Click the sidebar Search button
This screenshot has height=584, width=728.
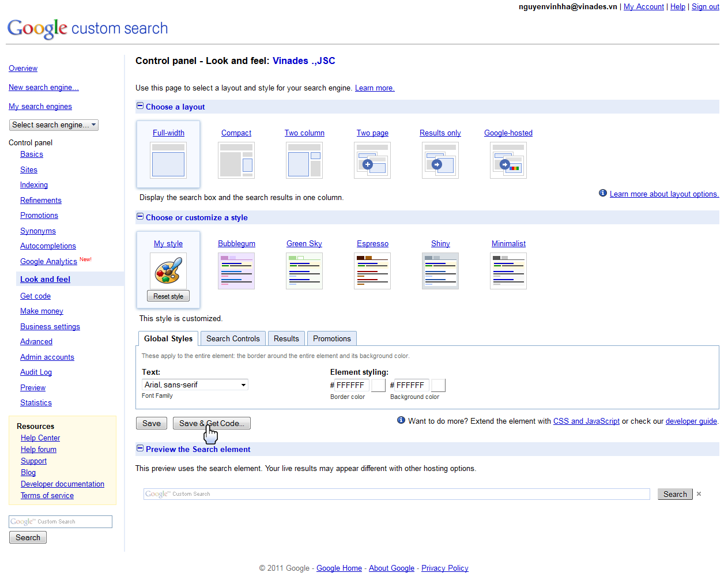(x=28, y=537)
